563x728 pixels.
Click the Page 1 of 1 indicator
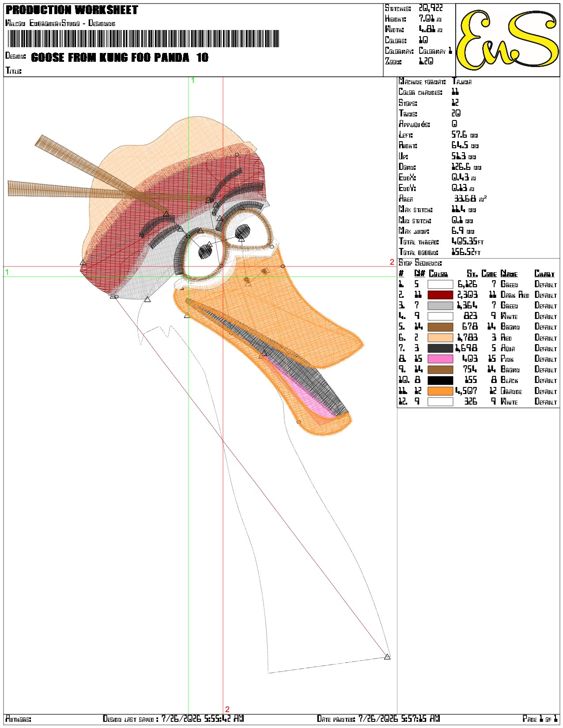(540, 719)
